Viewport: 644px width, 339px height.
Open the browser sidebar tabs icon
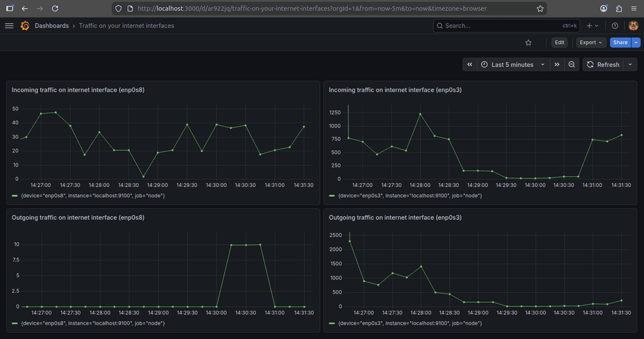coord(10,8)
